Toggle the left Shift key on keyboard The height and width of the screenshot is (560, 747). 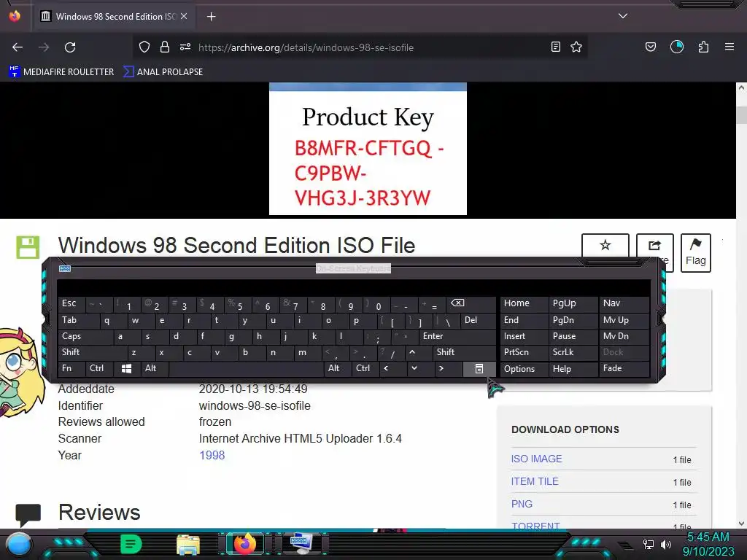click(x=93, y=352)
